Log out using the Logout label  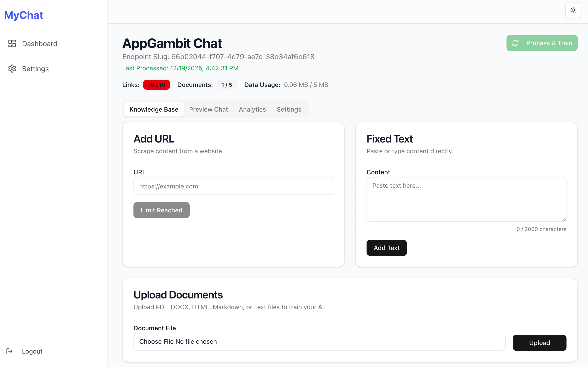coord(32,351)
